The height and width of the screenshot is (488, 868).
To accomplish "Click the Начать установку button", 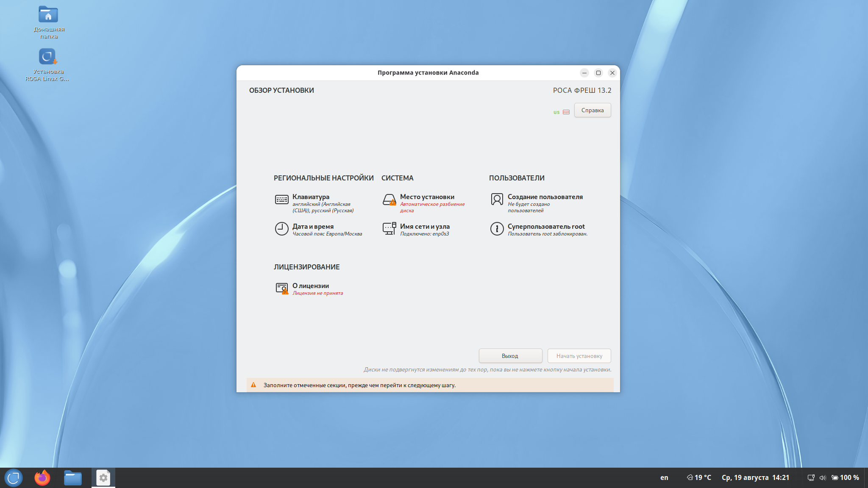I will pyautogui.click(x=579, y=356).
